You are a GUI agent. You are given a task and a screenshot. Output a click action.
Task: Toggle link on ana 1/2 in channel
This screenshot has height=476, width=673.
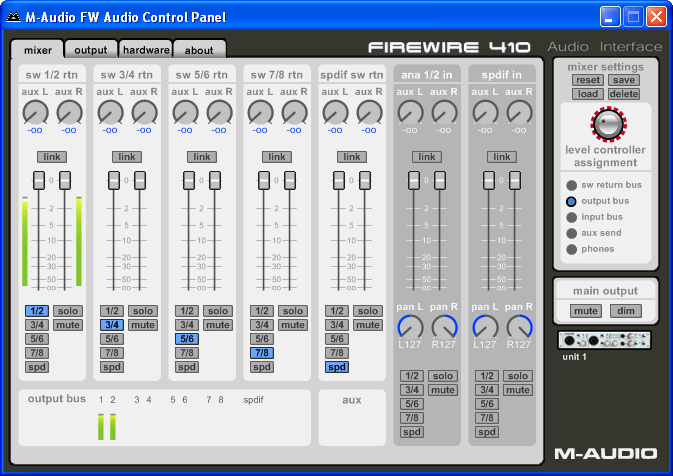(x=427, y=157)
